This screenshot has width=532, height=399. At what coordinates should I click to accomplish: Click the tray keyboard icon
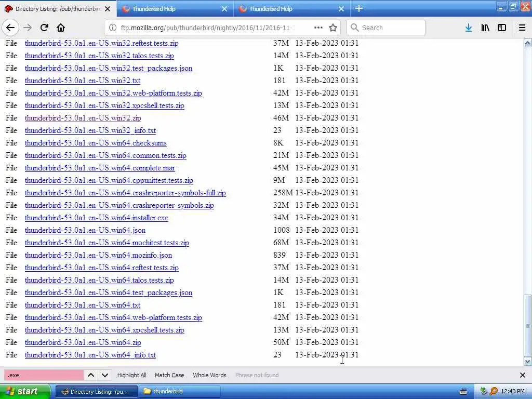[463, 392]
